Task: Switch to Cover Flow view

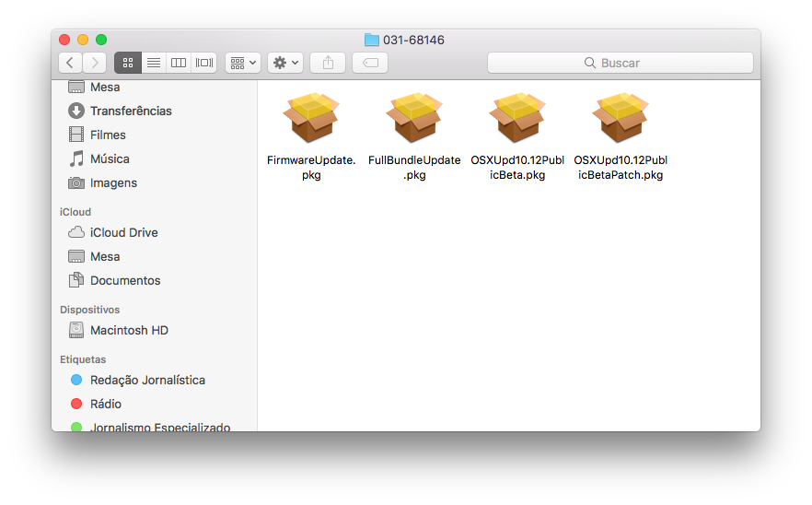Action: point(204,63)
